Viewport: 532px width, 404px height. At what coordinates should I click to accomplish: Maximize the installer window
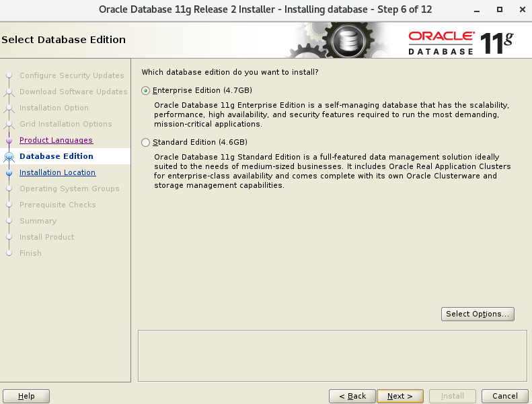click(x=500, y=9)
